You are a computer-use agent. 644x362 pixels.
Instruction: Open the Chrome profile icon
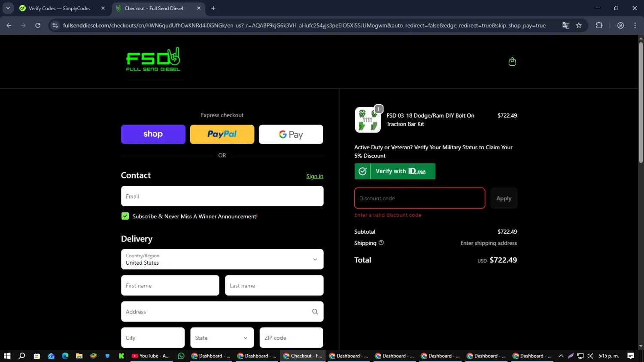[620, 25]
